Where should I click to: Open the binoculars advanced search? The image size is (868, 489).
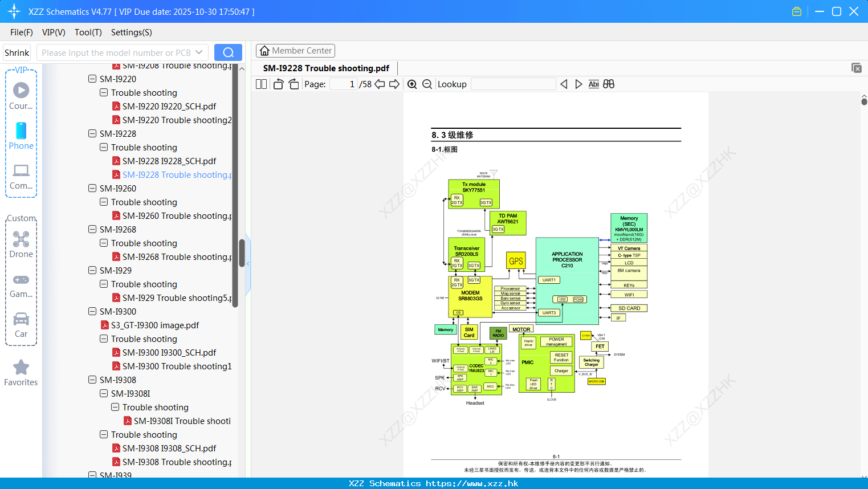[608, 84]
